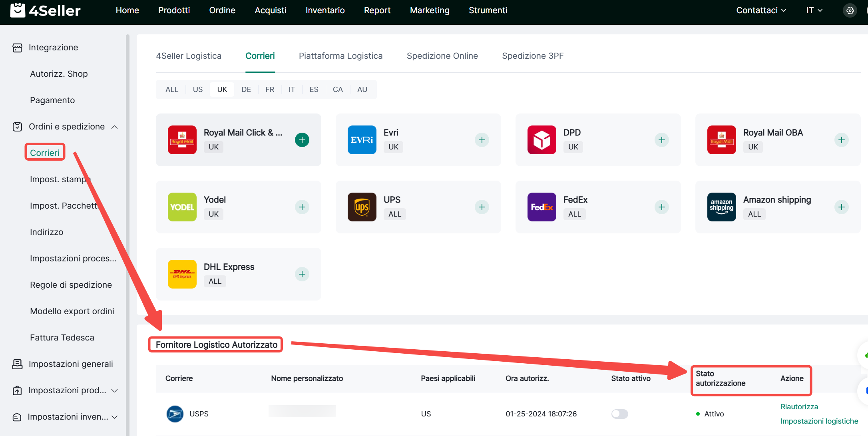Add UPS carrier using plus icon
Image resolution: width=868 pixels, height=436 pixels.
pos(482,207)
